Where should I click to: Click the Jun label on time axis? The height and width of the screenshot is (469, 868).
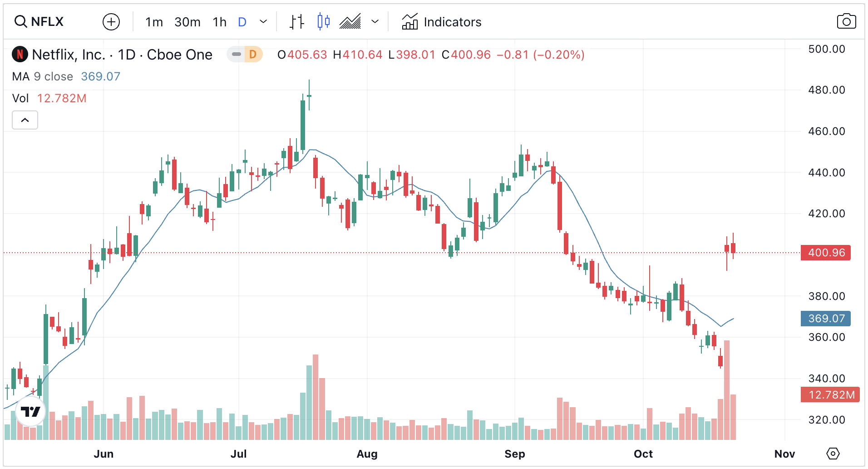[104, 454]
